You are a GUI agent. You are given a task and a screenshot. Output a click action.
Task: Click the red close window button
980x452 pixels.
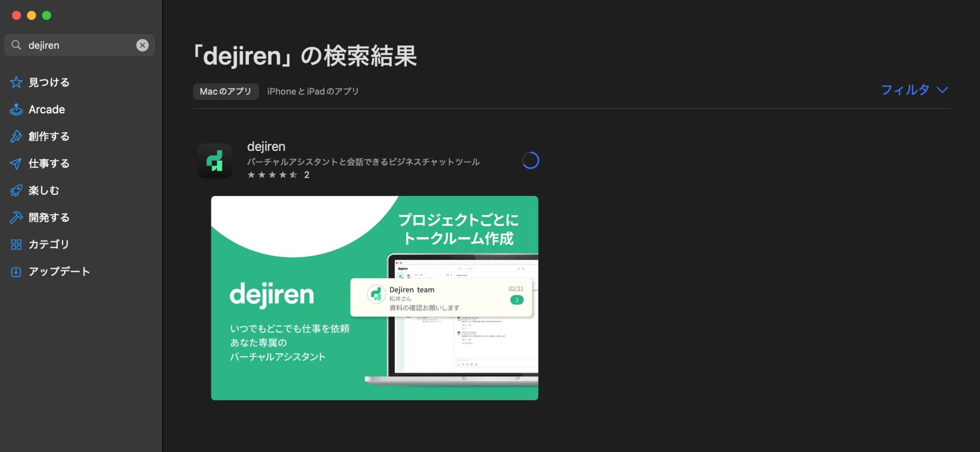16,15
